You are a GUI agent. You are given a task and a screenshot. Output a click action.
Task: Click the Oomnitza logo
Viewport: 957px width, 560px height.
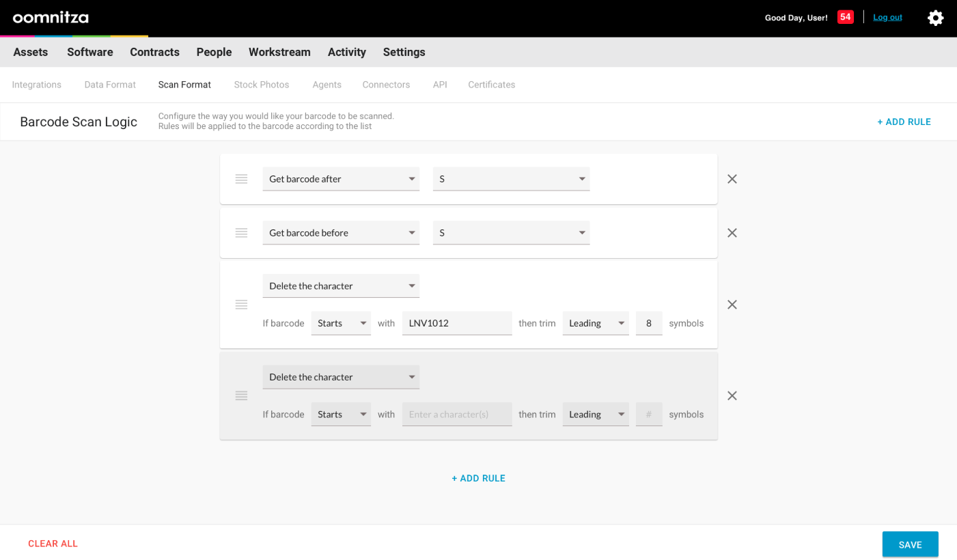click(51, 18)
